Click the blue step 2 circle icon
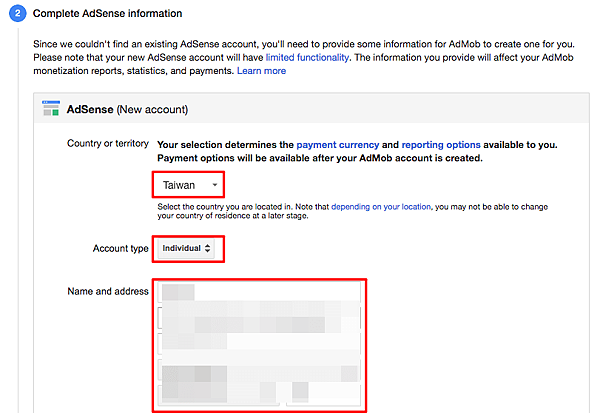Screen dimensions: 600x413 click(17, 14)
